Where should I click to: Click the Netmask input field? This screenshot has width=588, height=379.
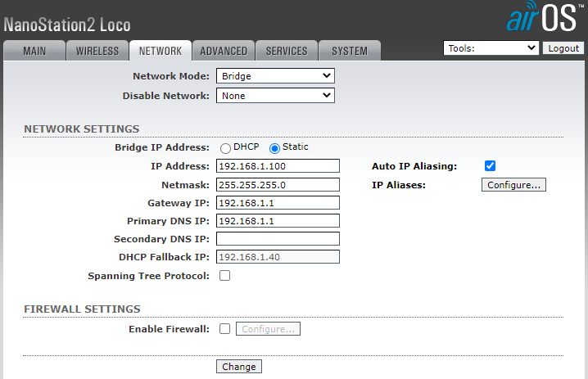278,185
